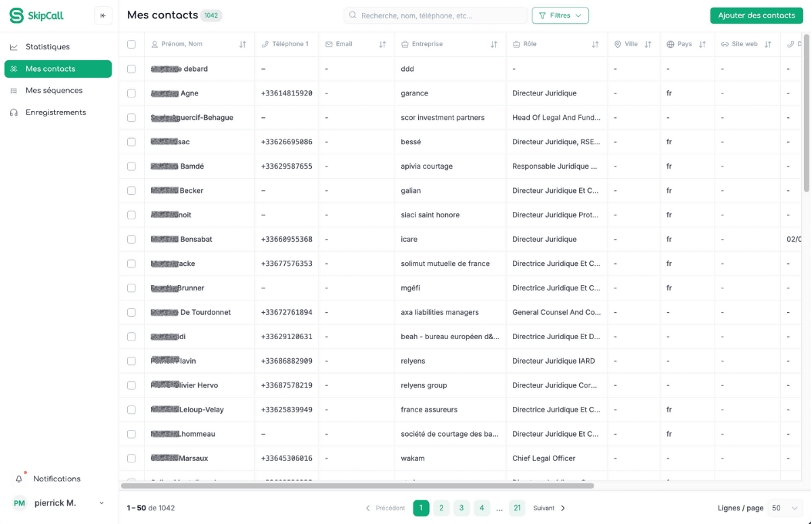812x524 pixels.
Task: Sort by Ville column arrows
Action: [x=648, y=45]
